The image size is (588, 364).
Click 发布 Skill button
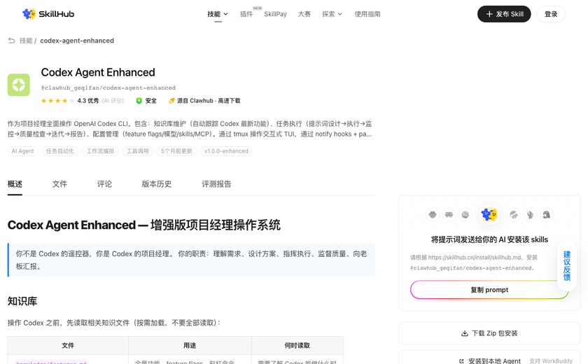(504, 14)
